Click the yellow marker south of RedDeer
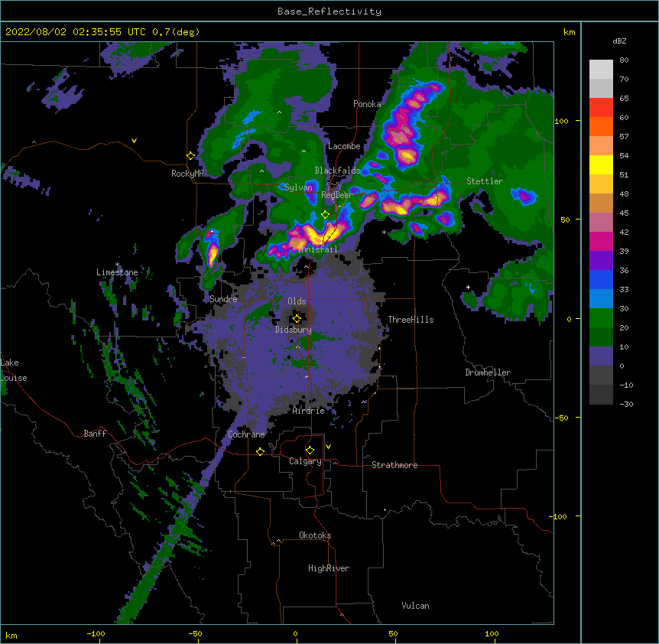The width and height of the screenshot is (659, 644). tap(325, 215)
